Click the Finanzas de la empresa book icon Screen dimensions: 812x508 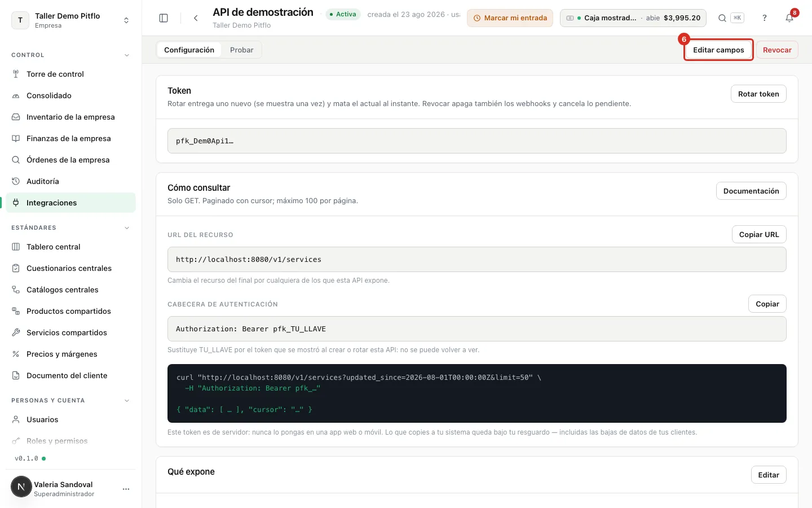[x=16, y=138]
